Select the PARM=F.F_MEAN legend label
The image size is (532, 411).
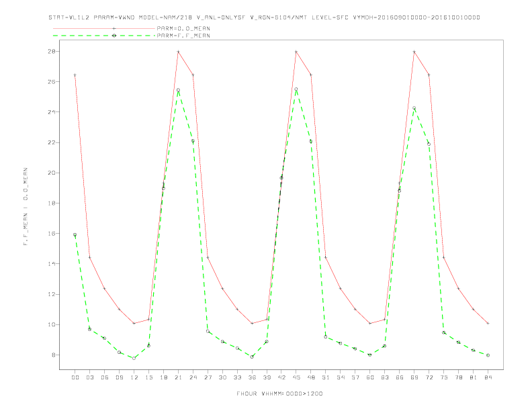[x=183, y=36]
